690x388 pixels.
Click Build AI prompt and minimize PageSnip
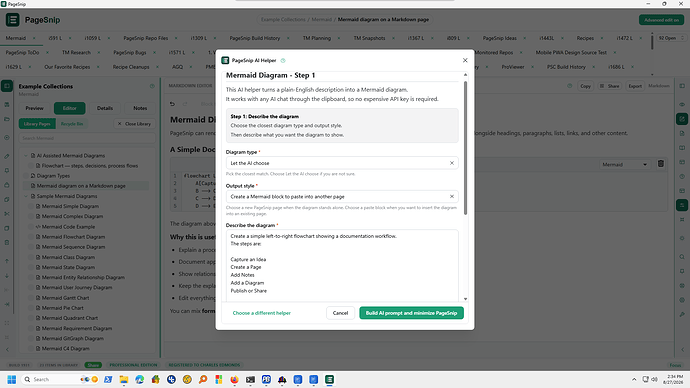[x=411, y=313]
